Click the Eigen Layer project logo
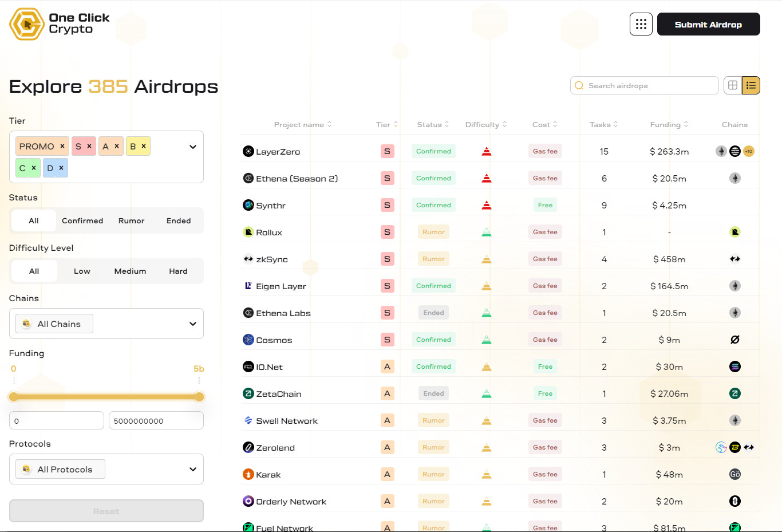This screenshot has height=532, width=782. tap(248, 286)
